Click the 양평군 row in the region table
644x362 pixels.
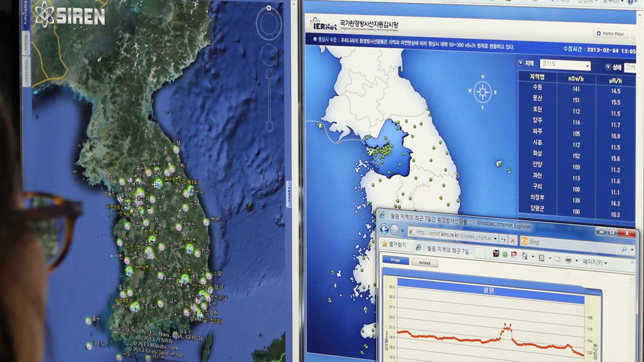577,211
